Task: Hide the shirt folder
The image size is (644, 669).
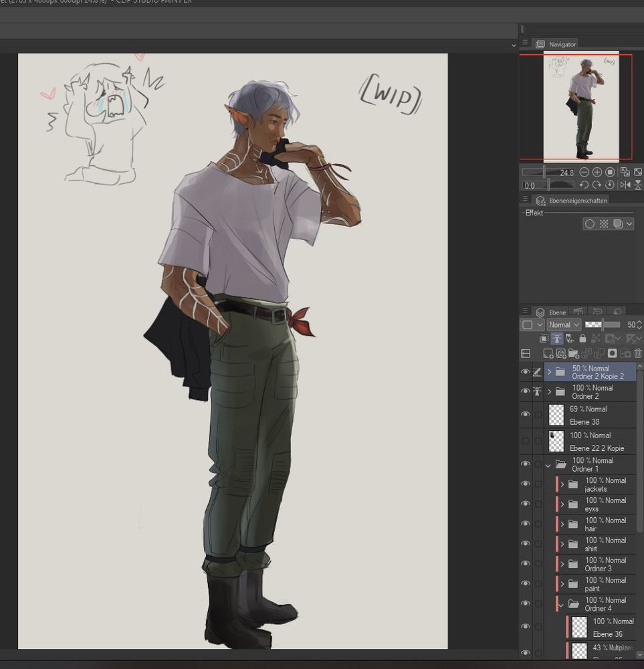Action: tap(526, 543)
